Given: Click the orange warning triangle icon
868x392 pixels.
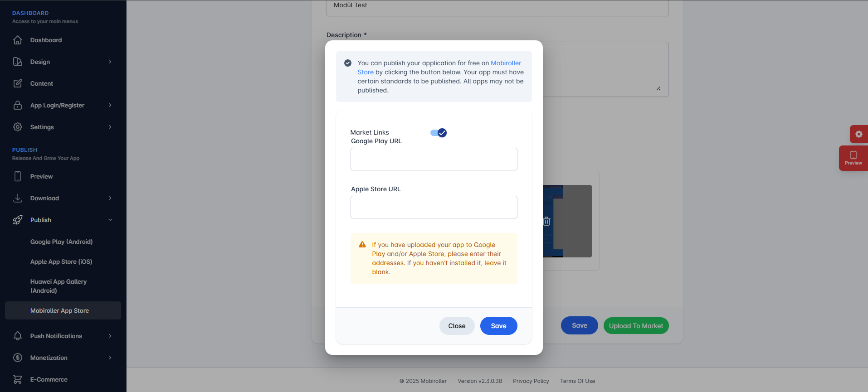Looking at the screenshot, I should (362, 245).
